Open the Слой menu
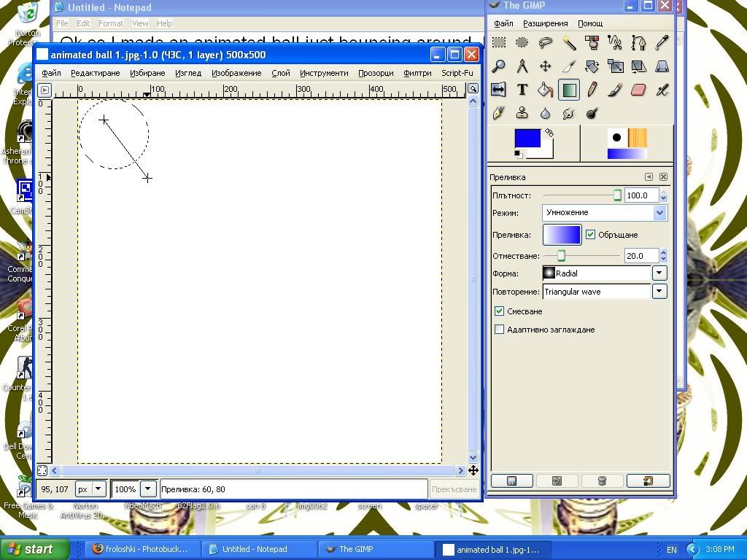 tap(281, 73)
